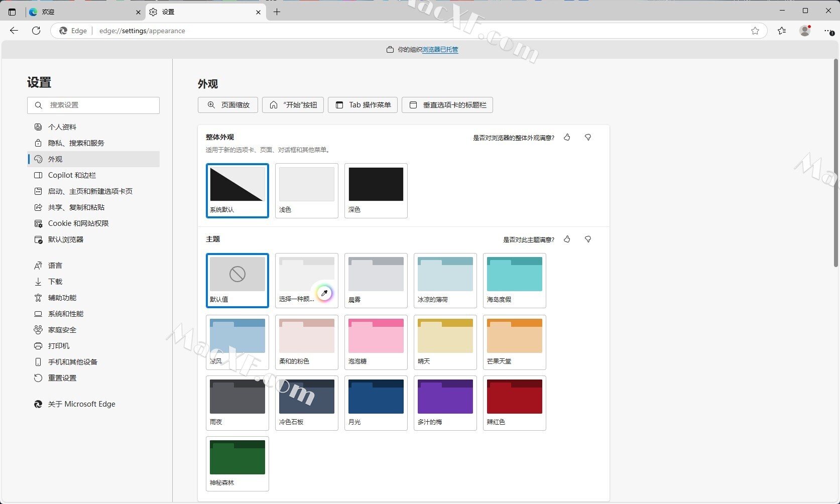This screenshot has width=840, height=504.
Task: Close the 设置 tab
Action: point(258,12)
